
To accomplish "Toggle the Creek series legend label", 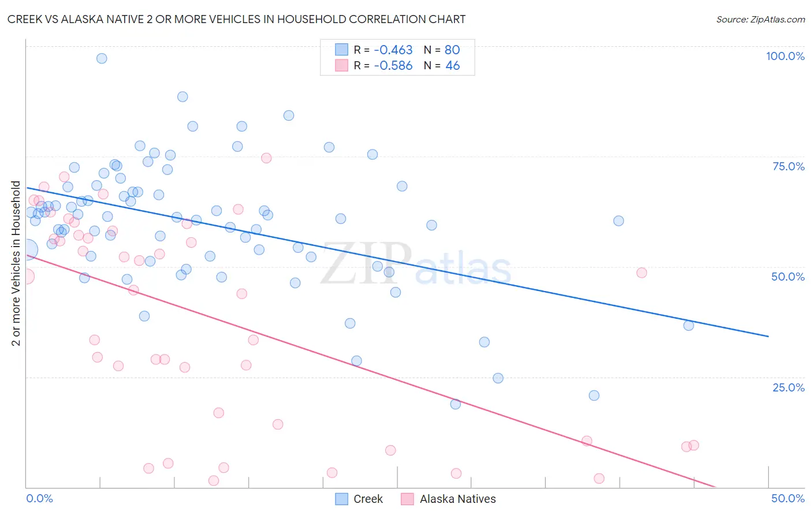I will (368, 499).
